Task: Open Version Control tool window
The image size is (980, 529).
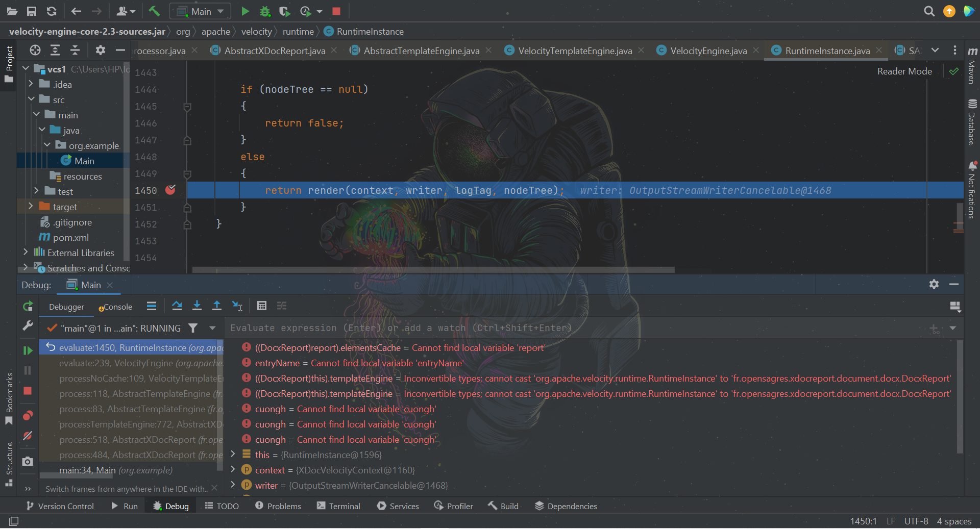Action: (x=60, y=506)
